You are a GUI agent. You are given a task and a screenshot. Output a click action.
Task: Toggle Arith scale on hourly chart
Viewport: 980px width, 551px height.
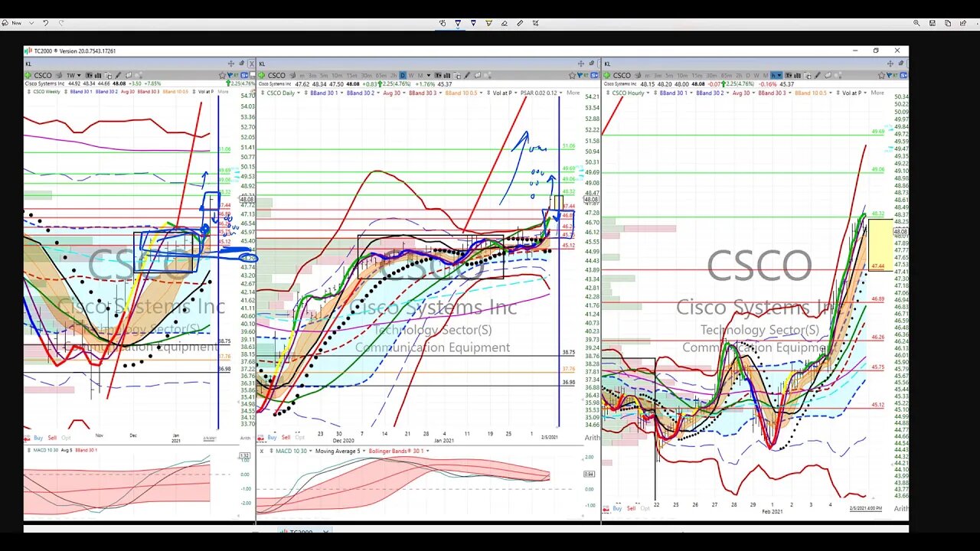click(901, 508)
